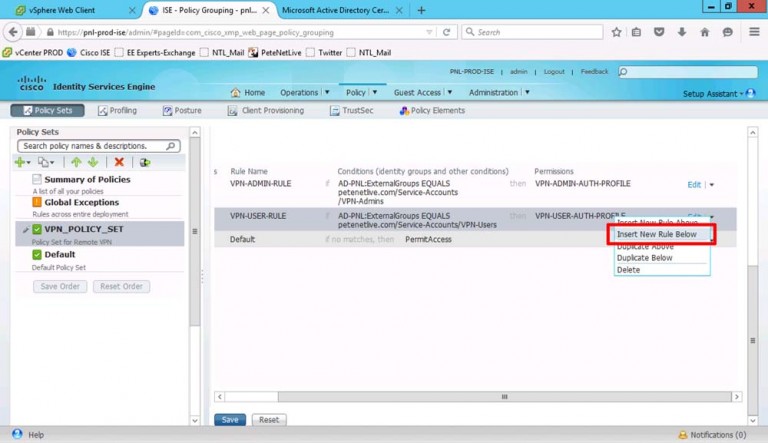
Task: Open the duplicate icon dropdown arrow
Action: click(x=52, y=163)
